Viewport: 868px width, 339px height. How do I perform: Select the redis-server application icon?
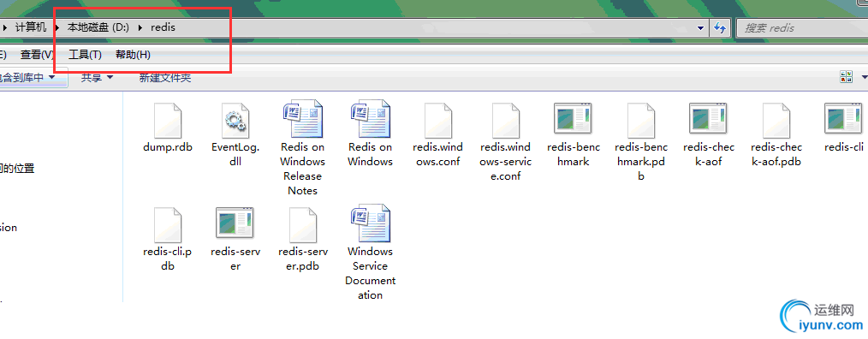point(235,222)
